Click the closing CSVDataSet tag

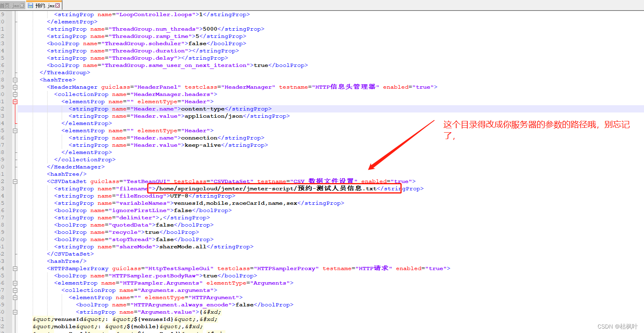coord(70,254)
